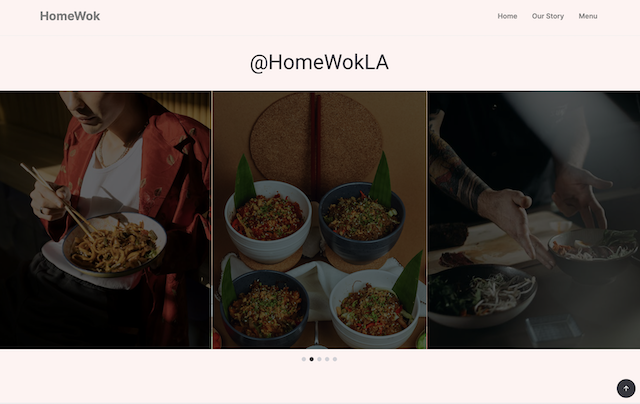
Task: Open the Home navigation link
Action: pos(507,16)
